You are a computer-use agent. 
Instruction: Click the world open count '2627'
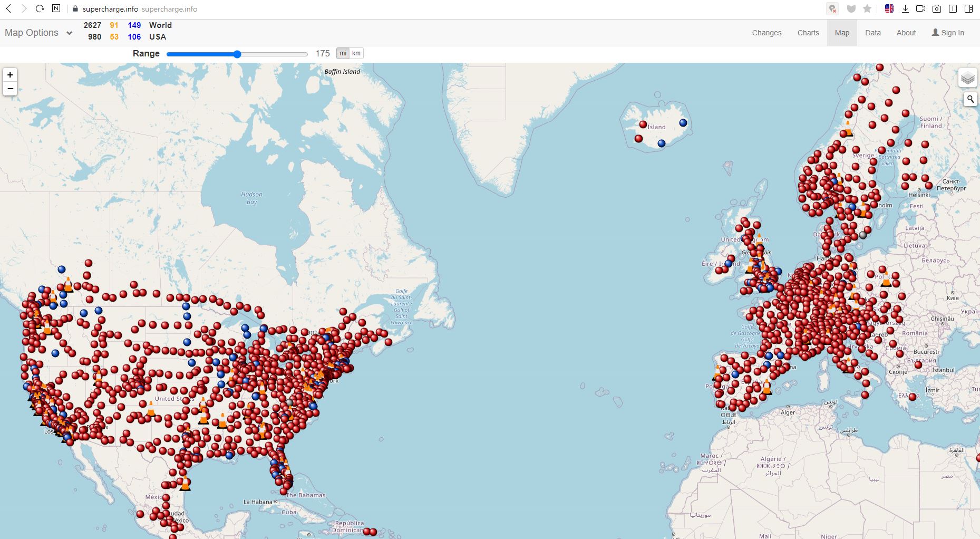click(x=92, y=25)
